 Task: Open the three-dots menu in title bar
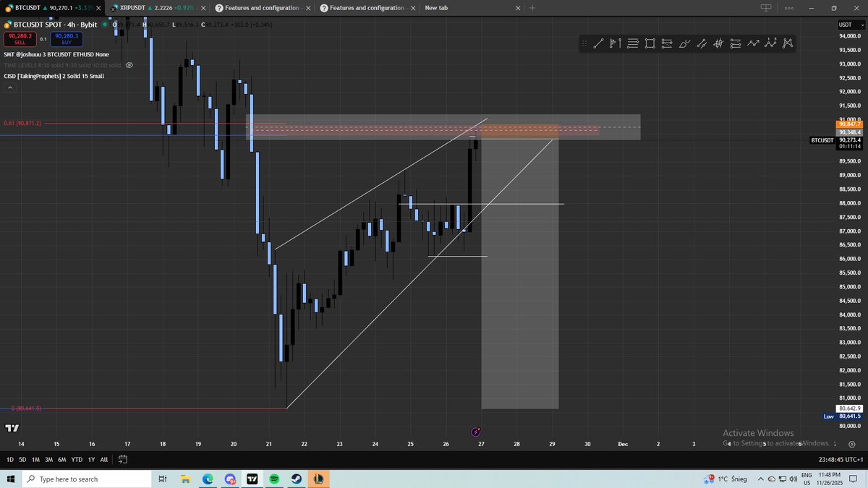click(x=789, y=8)
